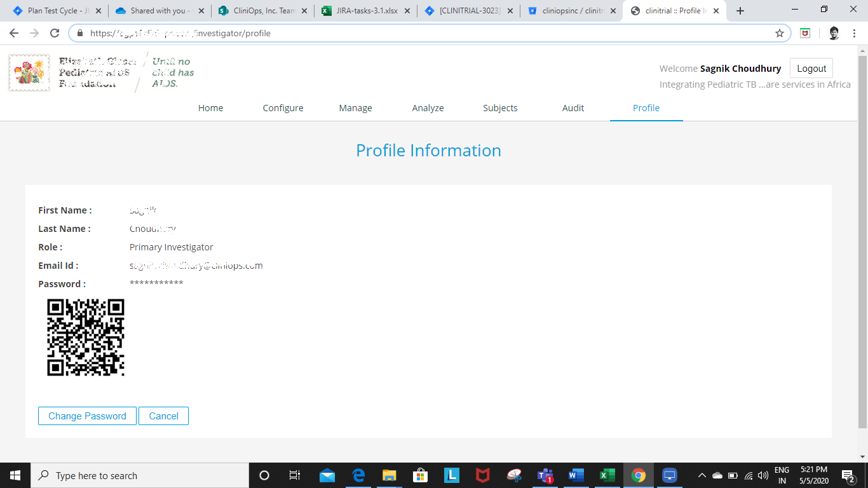Screen dimensions: 868x488
Task: Click the Chrome icon on the taskbar
Action: (x=639, y=475)
